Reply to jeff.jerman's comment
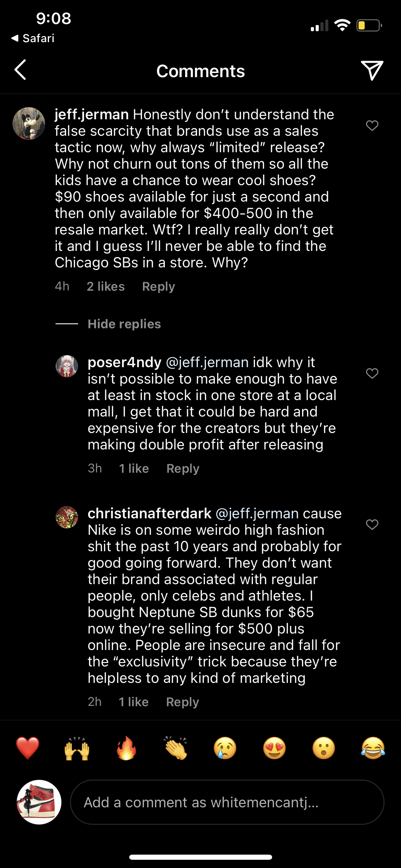 coord(158,287)
